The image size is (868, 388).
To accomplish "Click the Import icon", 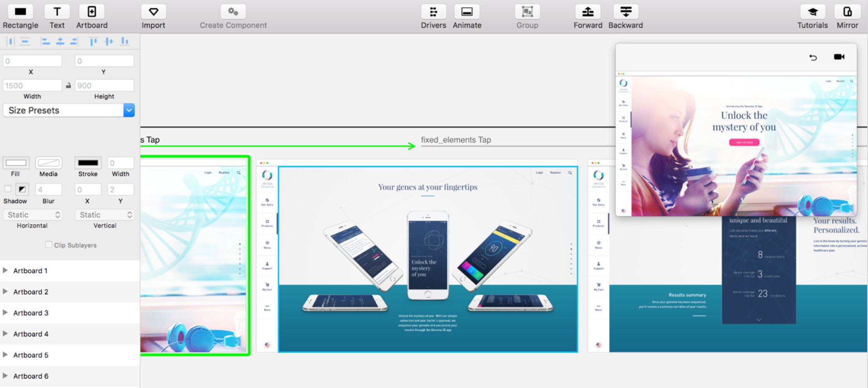I will [x=153, y=12].
